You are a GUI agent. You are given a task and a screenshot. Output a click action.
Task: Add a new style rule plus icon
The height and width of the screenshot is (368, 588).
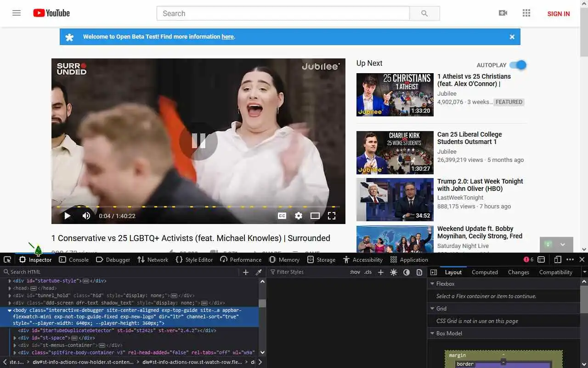pyautogui.click(x=380, y=272)
